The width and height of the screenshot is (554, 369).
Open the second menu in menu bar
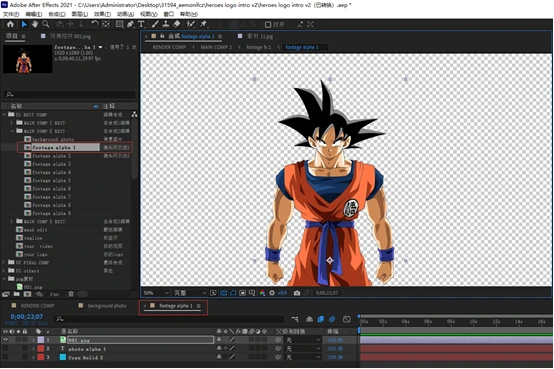pyautogui.click(x=34, y=14)
